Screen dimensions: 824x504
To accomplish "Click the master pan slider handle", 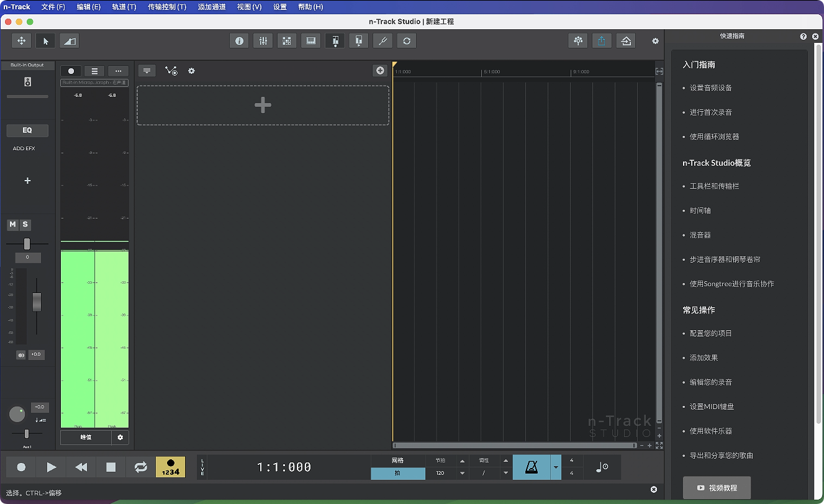I will (x=27, y=244).
